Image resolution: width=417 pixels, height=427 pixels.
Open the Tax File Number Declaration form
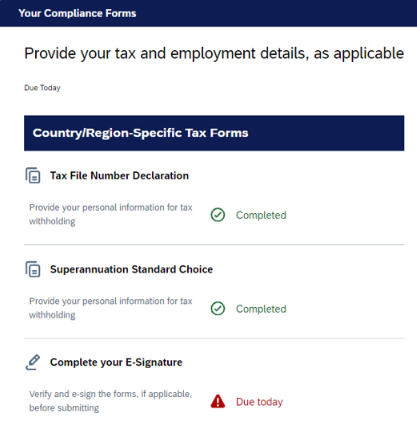[119, 176]
